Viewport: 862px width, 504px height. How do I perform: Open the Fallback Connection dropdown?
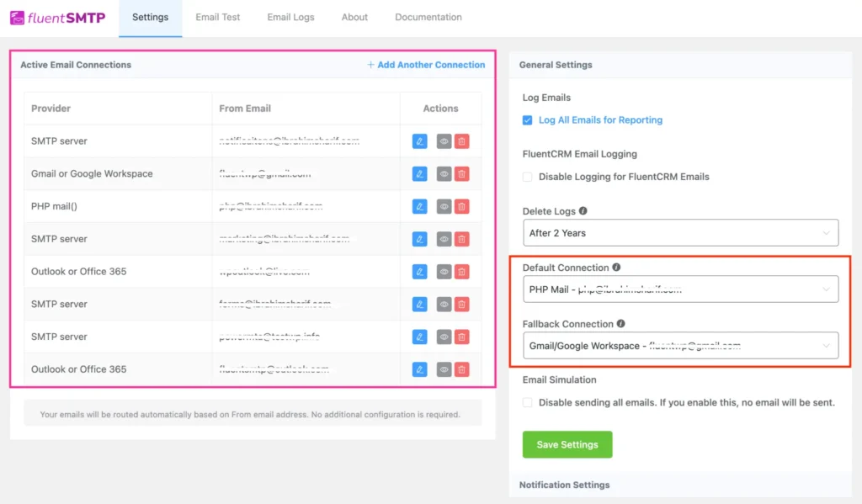click(x=680, y=346)
